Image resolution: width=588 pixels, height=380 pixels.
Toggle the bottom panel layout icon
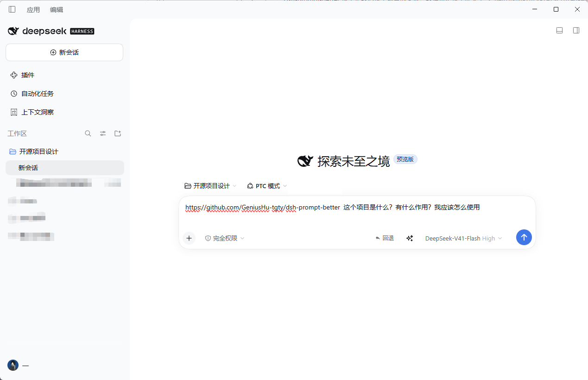click(559, 31)
